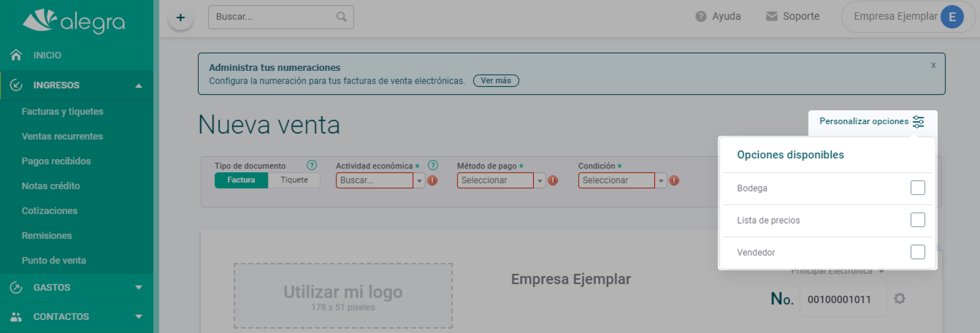Click the Condición Seleccionar field
This screenshot has width=980, height=333.
(x=617, y=180)
